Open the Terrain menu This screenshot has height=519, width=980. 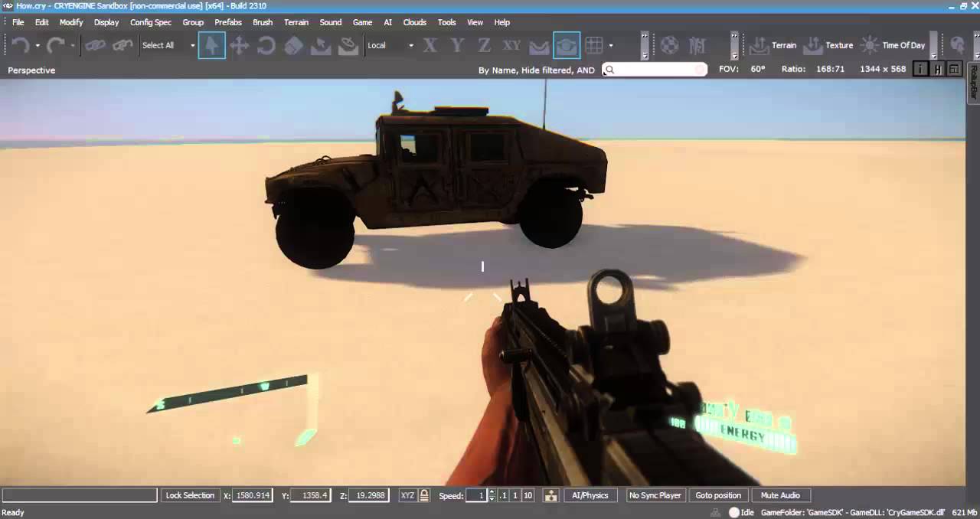point(296,22)
